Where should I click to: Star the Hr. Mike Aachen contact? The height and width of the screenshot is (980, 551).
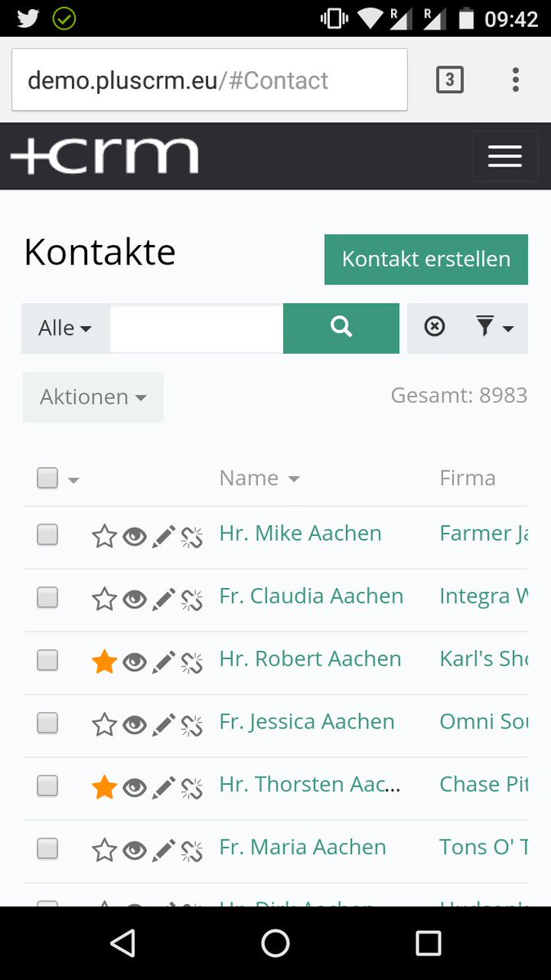point(104,536)
